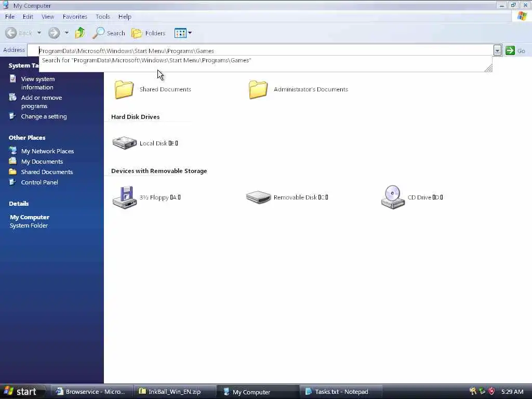Open the Tools menu
Image resolution: width=532 pixels, height=399 pixels.
103,16
